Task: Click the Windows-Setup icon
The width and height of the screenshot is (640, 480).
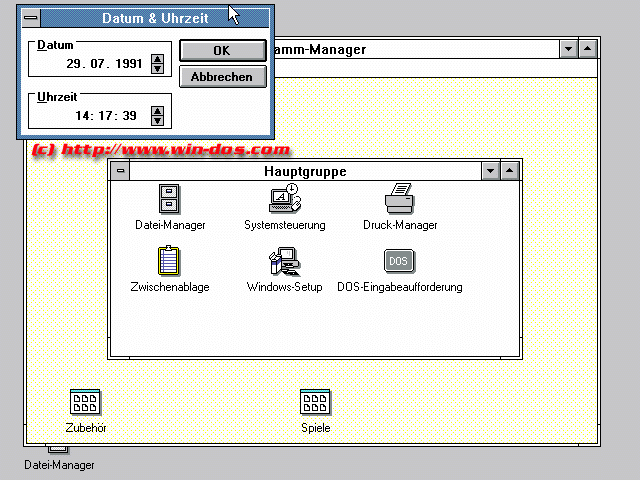Action: (284, 261)
